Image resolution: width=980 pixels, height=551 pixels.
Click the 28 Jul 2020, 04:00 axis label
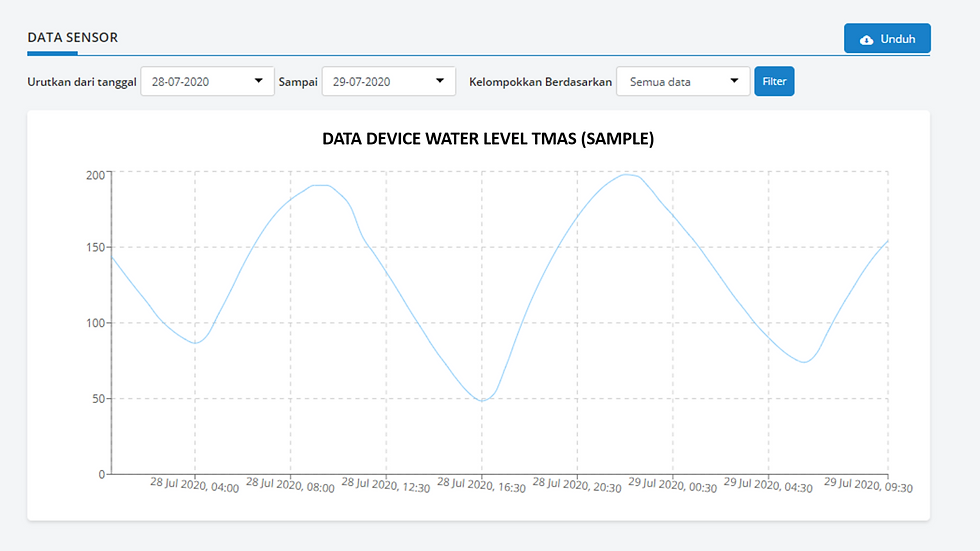(x=194, y=485)
